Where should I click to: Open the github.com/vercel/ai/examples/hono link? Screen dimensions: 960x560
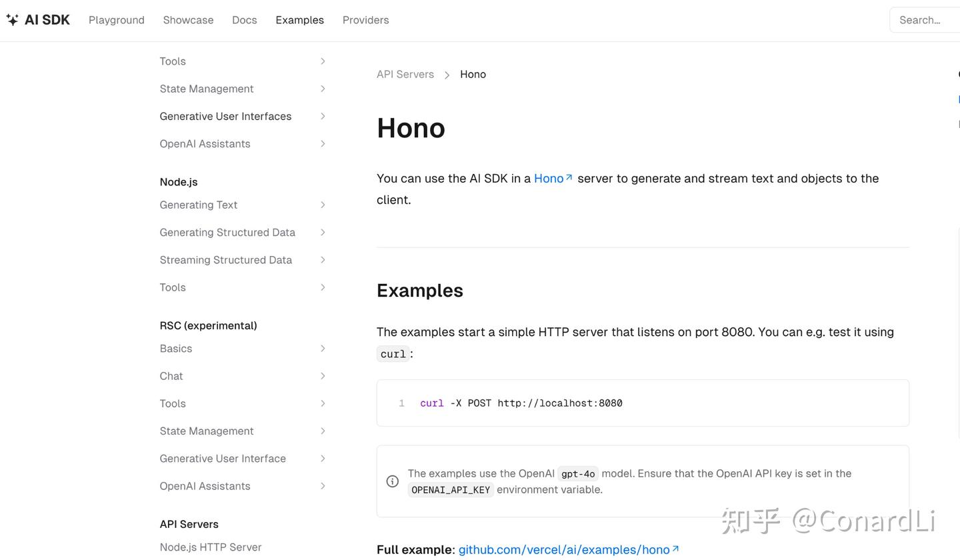563,549
